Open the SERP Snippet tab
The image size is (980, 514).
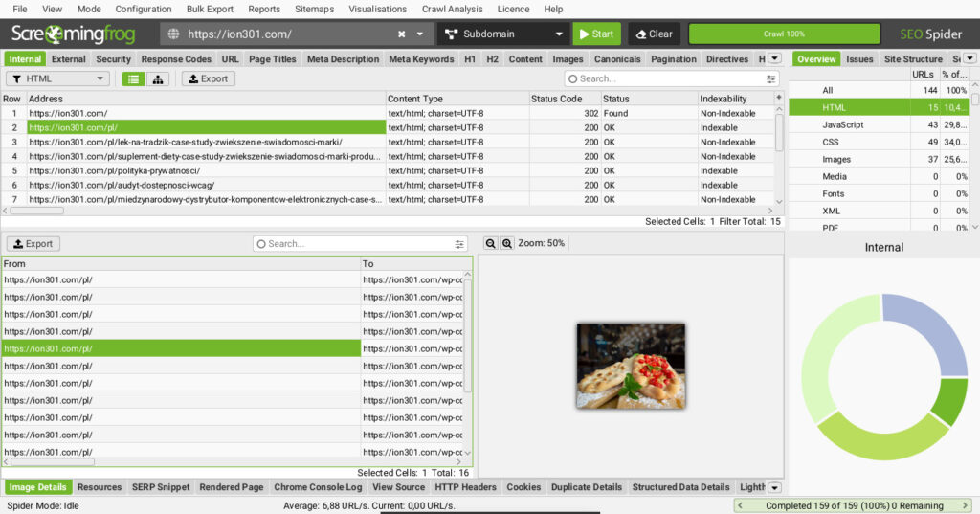pos(161,487)
